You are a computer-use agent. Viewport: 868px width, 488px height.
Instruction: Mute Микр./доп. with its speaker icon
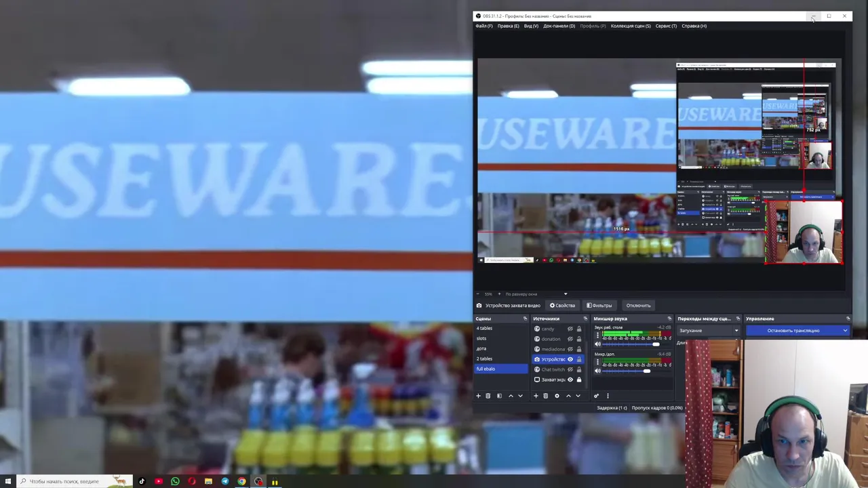(597, 371)
